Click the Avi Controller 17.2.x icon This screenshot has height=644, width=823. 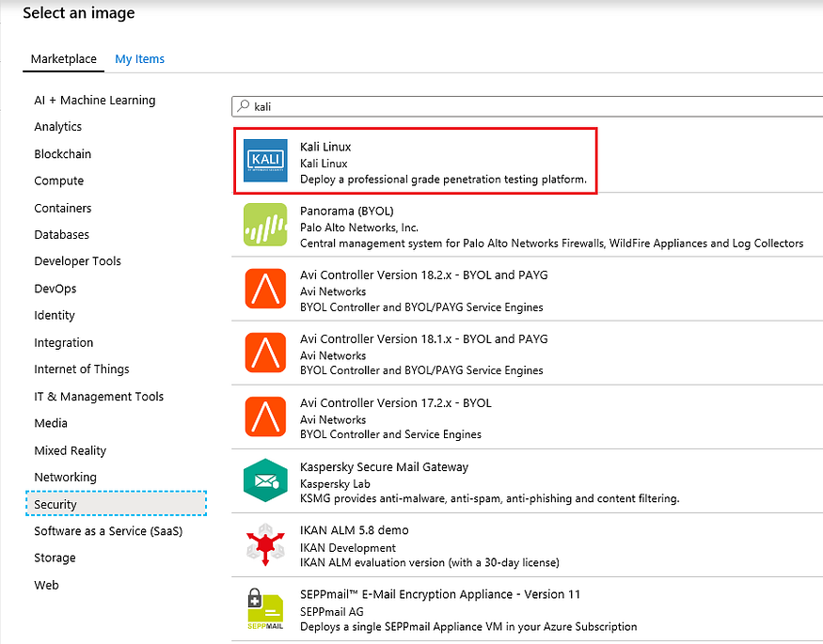coord(264,416)
